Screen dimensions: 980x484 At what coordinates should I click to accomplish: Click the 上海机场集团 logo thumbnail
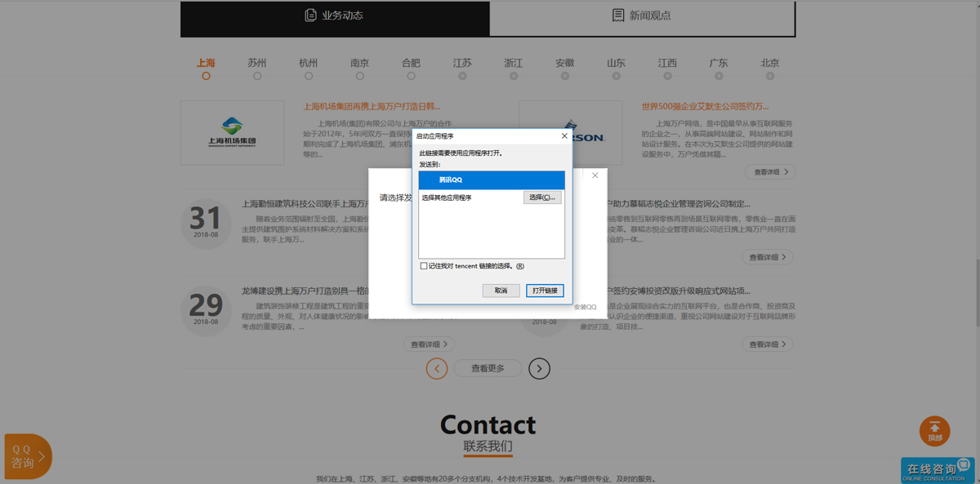(x=233, y=133)
